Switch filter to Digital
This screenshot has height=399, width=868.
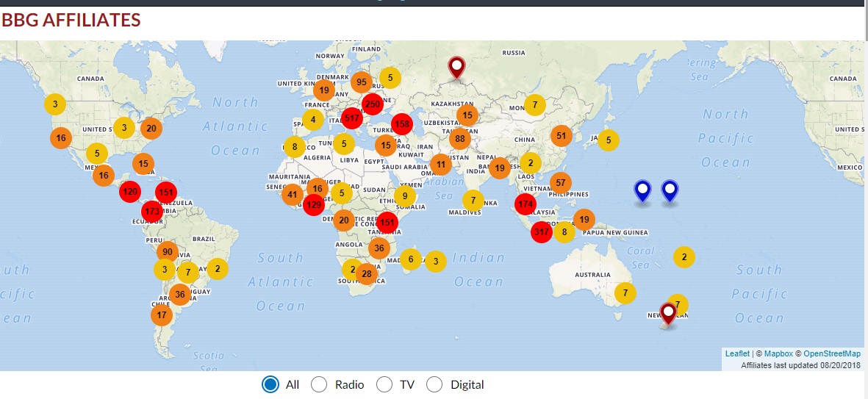click(x=434, y=384)
